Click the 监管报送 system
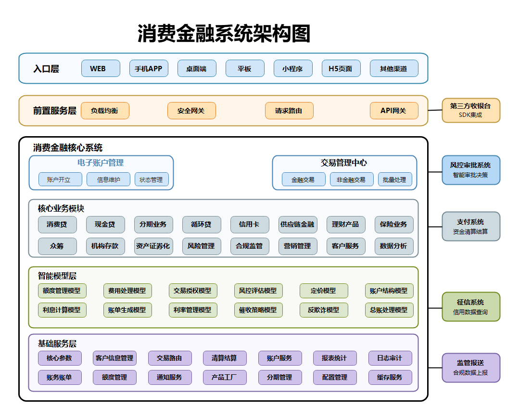519x420 pixels. pos(471,368)
